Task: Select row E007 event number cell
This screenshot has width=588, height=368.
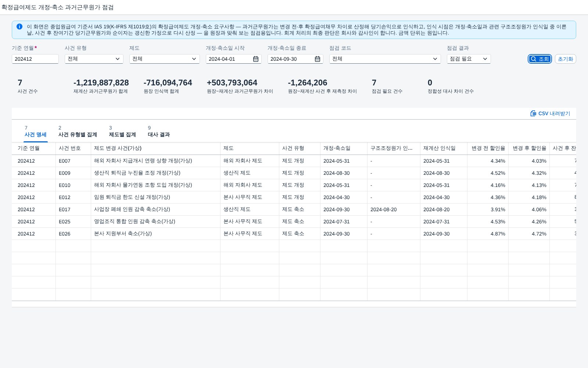Action: [x=73, y=161]
